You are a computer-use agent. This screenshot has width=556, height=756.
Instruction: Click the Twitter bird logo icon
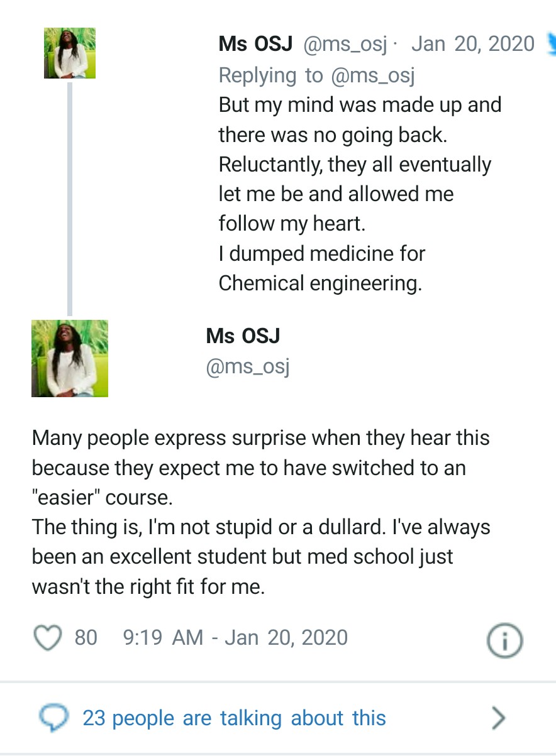pyautogui.click(x=551, y=43)
